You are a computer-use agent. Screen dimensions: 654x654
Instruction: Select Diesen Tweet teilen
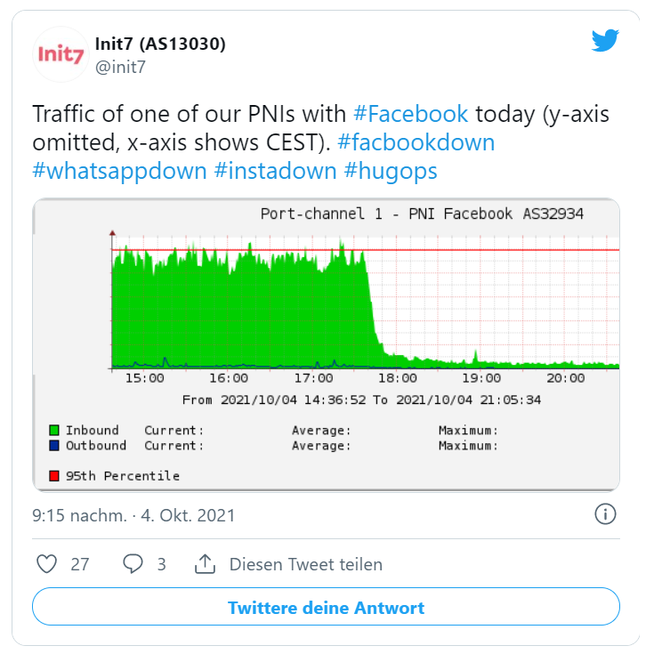(x=306, y=564)
